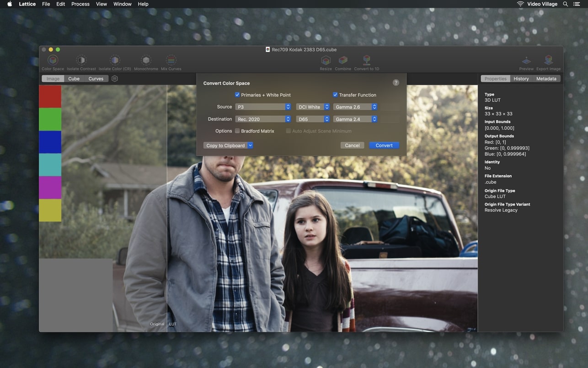Open the Mix Curves tool
Viewport: 588px width, 368px height.
tap(171, 60)
